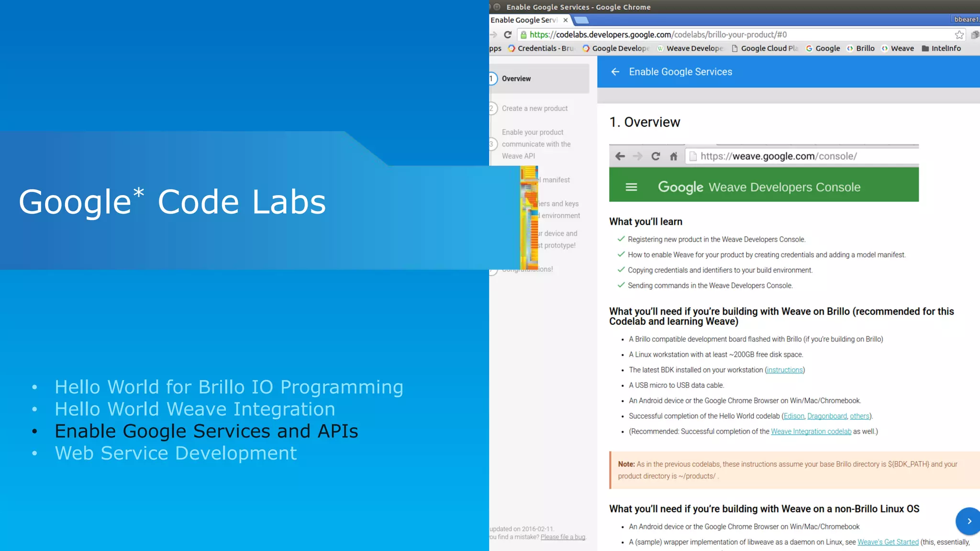Open the Google bookmark
The width and height of the screenshot is (980, 551).
[823, 48]
